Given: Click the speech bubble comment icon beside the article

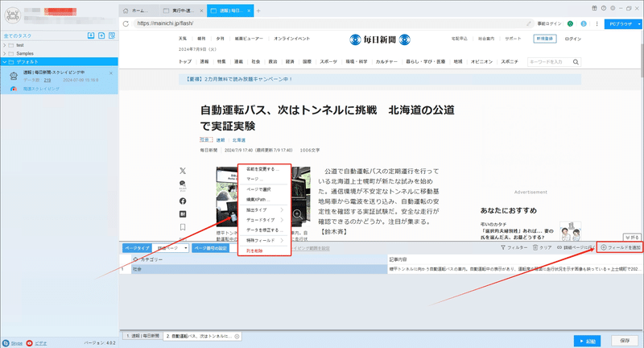Looking at the screenshot, I should 183,184.
